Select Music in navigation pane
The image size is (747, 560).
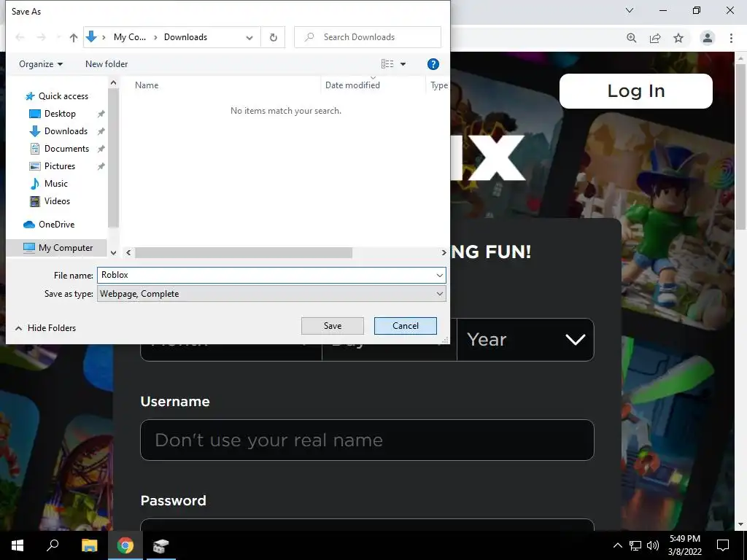point(50,183)
